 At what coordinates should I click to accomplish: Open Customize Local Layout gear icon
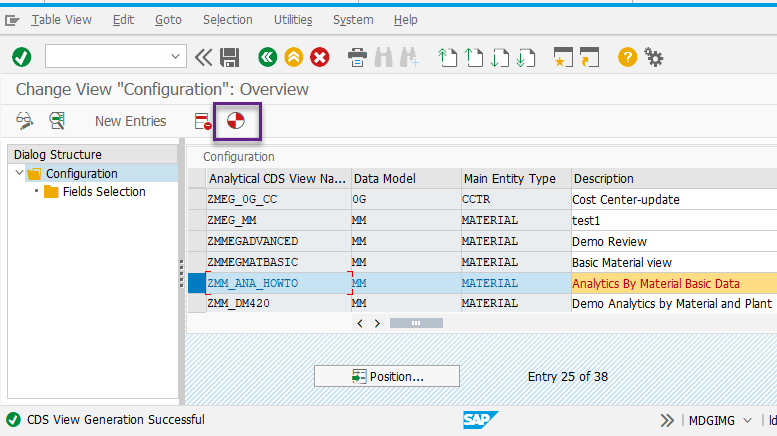click(x=654, y=57)
